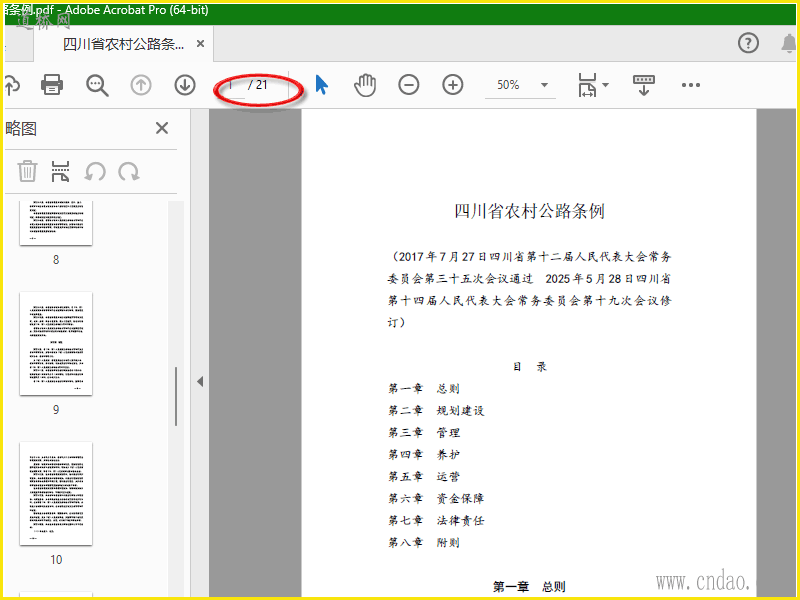
Task: Rotate page counterclockwise
Action: 95,171
